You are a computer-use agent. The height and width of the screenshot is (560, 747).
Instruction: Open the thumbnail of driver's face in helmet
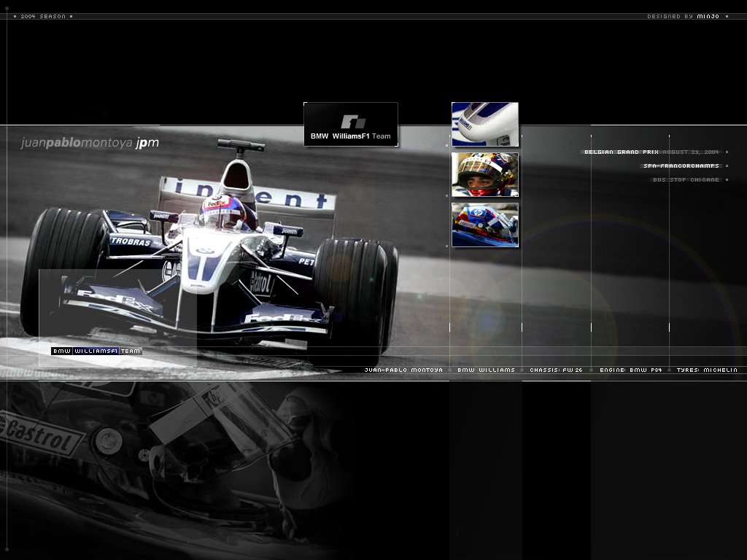pos(485,175)
